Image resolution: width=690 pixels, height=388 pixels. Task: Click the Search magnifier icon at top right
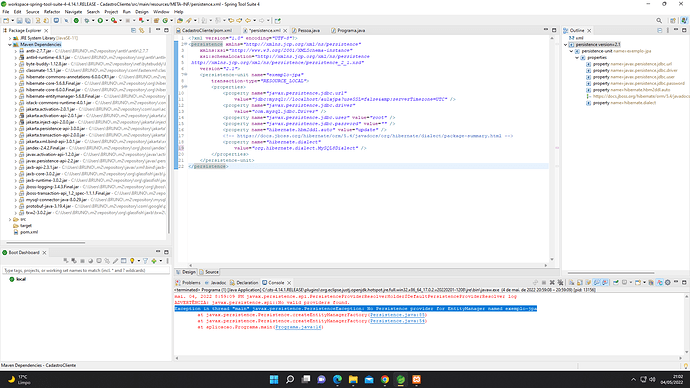point(659,21)
